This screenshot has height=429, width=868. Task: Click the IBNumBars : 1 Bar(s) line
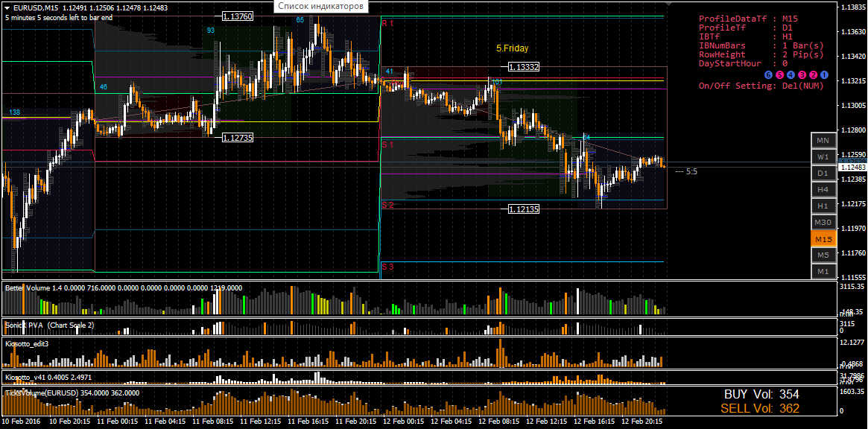(761, 45)
